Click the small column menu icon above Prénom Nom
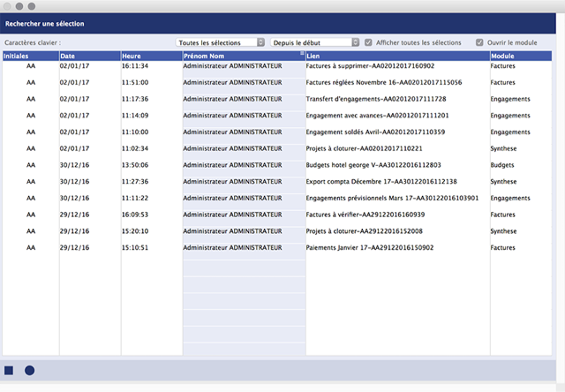Image resolution: width=565 pixels, height=392 pixels. pyautogui.click(x=302, y=53)
